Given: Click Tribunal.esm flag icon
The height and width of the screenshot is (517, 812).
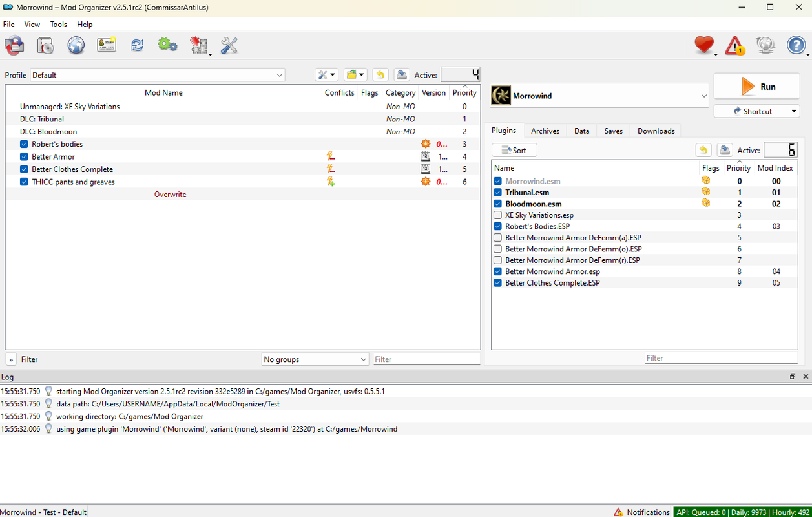Looking at the screenshot, I should coord(706,192).
